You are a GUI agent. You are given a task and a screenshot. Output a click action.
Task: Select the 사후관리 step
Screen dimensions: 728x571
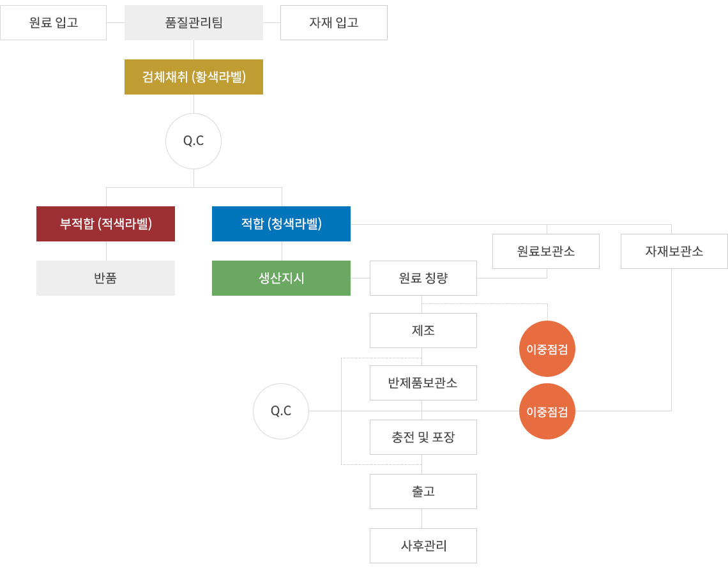(423, 546)
